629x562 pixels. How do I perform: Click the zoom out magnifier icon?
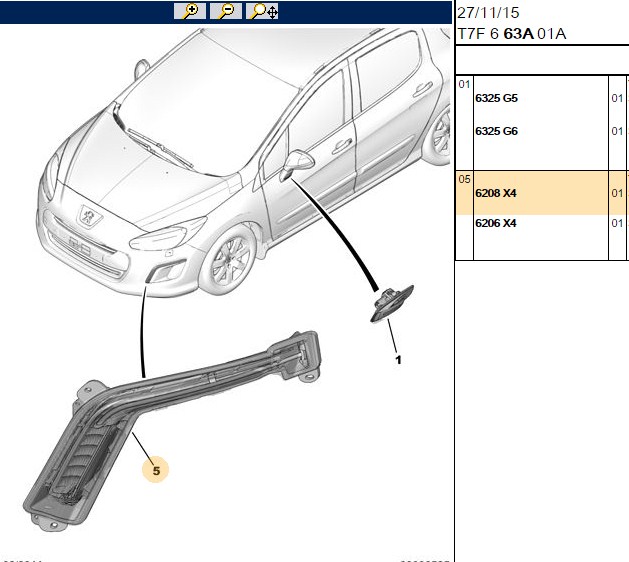(226, 11)
